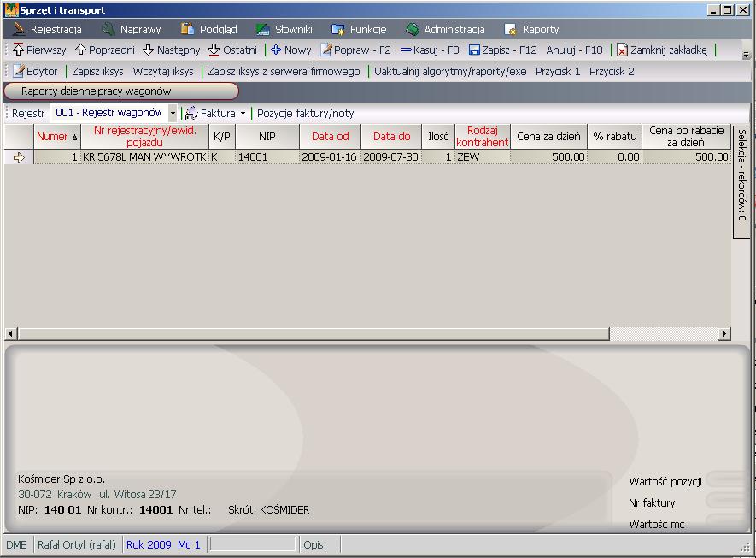
Task: Expand the toolbar overflow arrow
Action: point(746,55)
